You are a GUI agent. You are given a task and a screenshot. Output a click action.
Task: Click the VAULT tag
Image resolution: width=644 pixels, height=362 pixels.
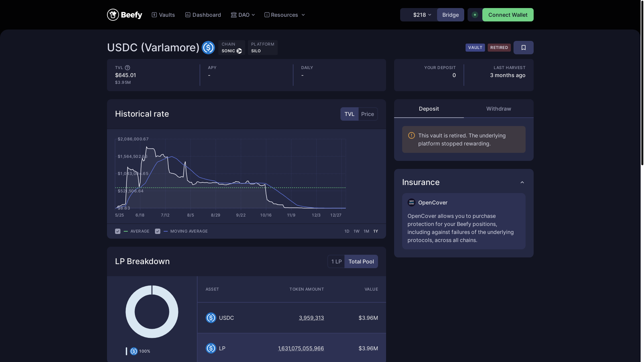tap(475, 48)
